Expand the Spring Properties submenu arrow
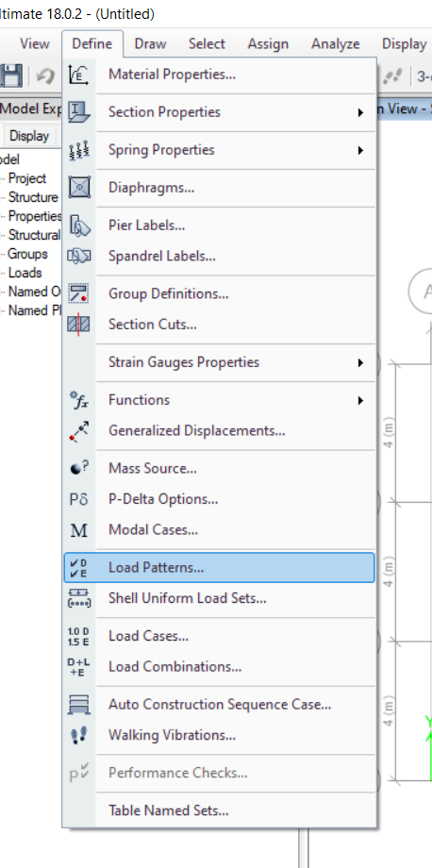This screenshot has width=432, height=868. click(x=360, y=150)
